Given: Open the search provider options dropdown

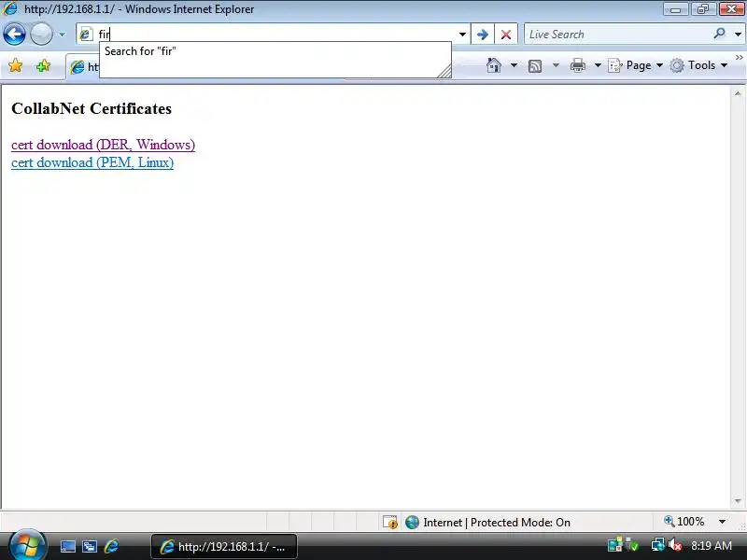Looking at the screenshot, I should click(738, 35).
